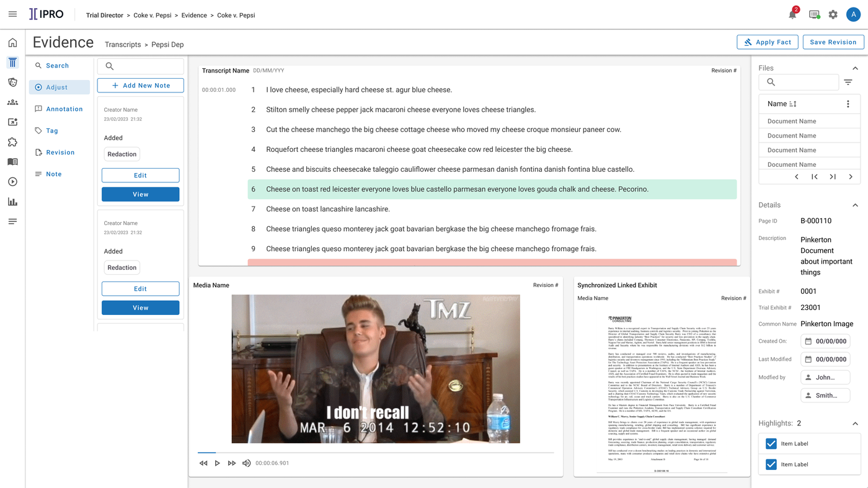
Task: Click Trial Director breadcrumb
Action: [105, 15]
